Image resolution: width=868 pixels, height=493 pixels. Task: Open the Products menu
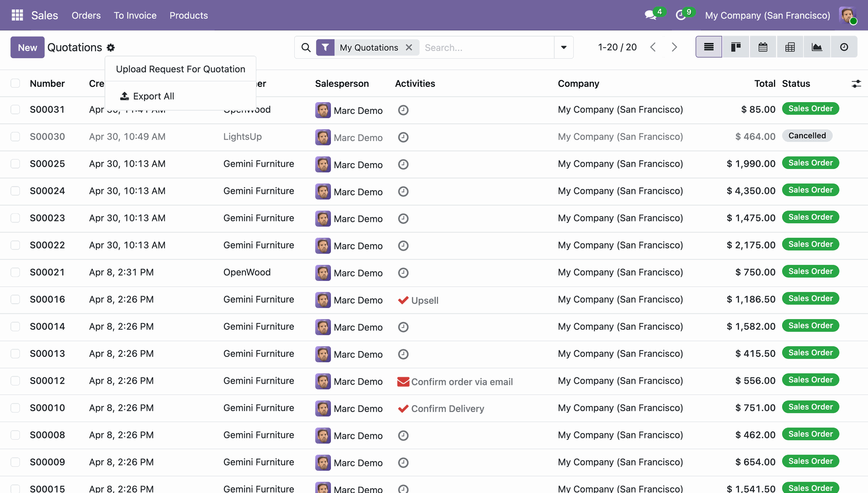(x=189, y=15)
